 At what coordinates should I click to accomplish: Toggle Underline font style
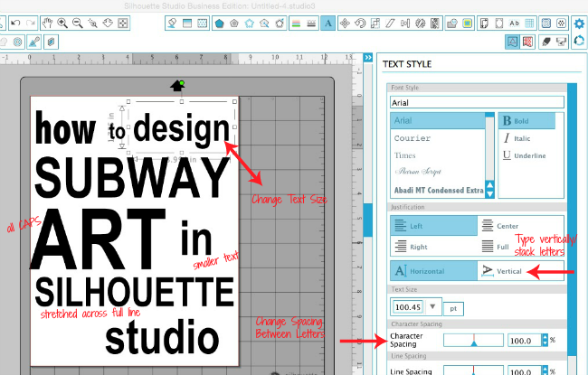[x=525, y=155]
